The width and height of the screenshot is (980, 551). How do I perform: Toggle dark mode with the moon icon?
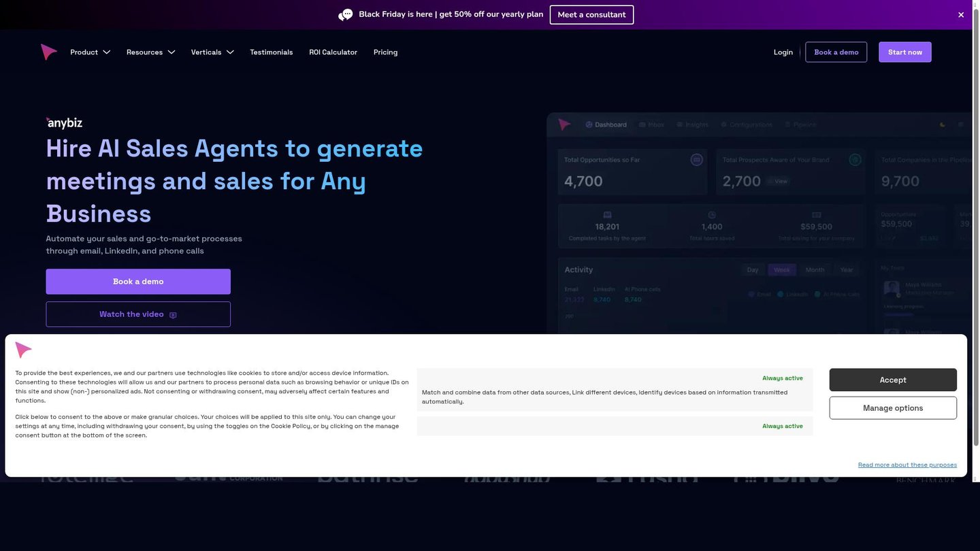coord(942,124)
